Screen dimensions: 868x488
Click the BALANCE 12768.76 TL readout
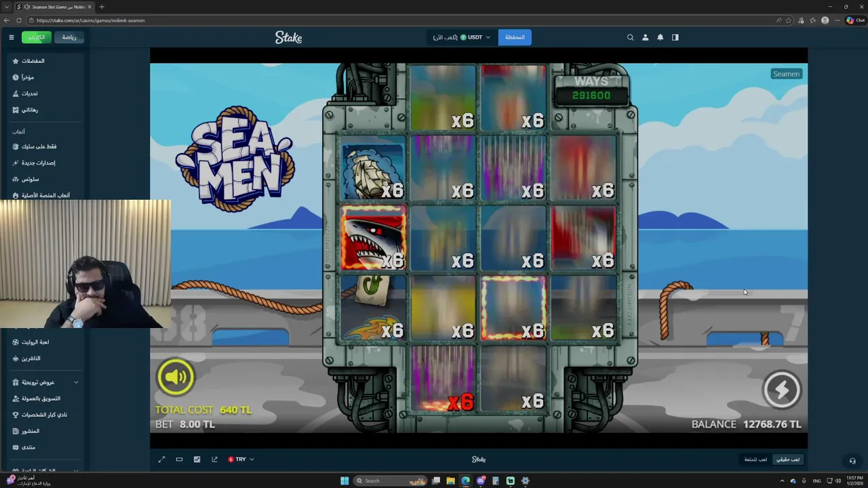pyautogui.click(x=746, y=424)
